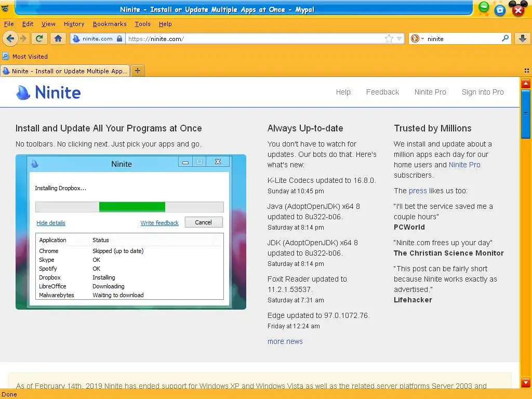Click the Ninite installer screenshot image
Image resolution: width=532 pixels, height=399 pixels.
131,232
